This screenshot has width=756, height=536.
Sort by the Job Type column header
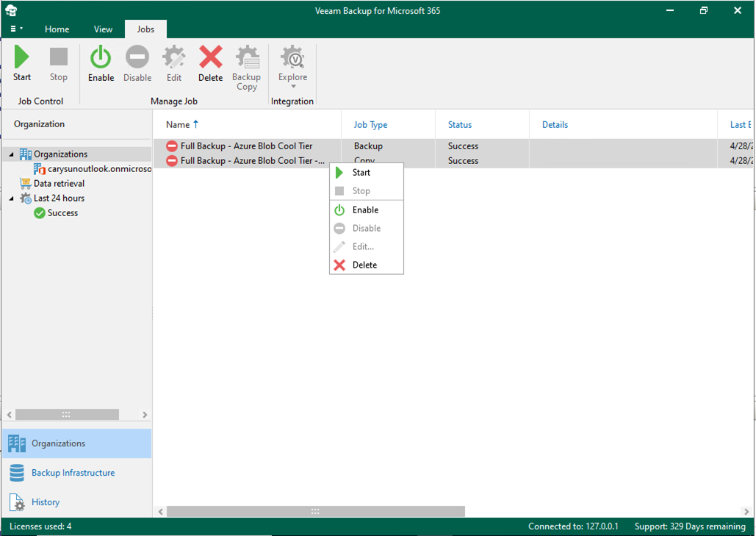[370, 125]
